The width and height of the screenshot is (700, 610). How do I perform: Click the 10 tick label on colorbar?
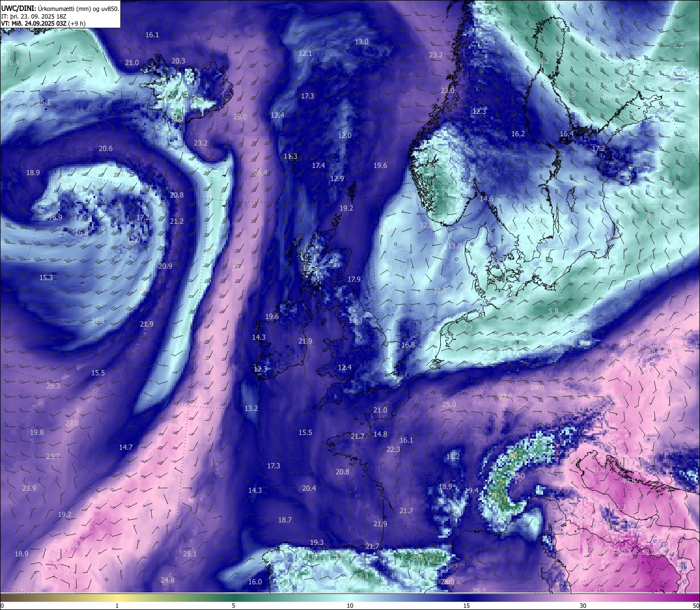click(x=350, y=606)
